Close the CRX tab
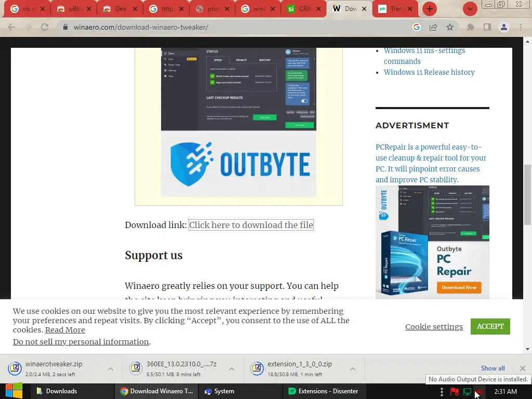The image size is (532, 399). [318, 9]
